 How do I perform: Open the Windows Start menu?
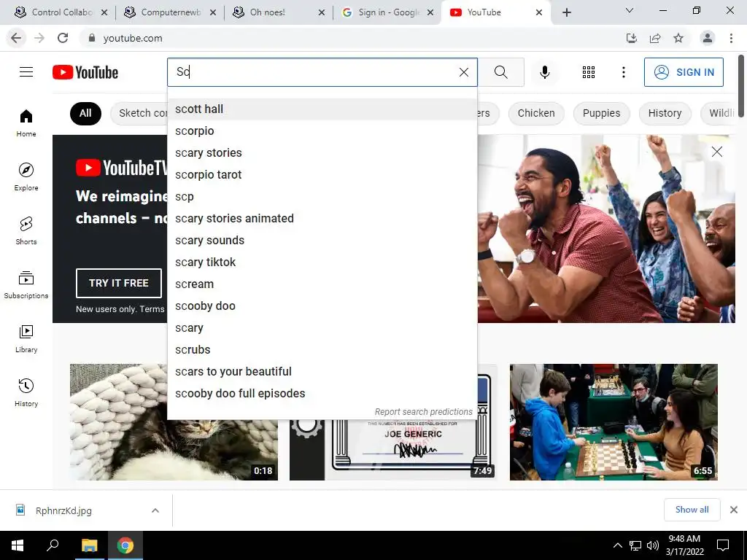coord(18,545)
